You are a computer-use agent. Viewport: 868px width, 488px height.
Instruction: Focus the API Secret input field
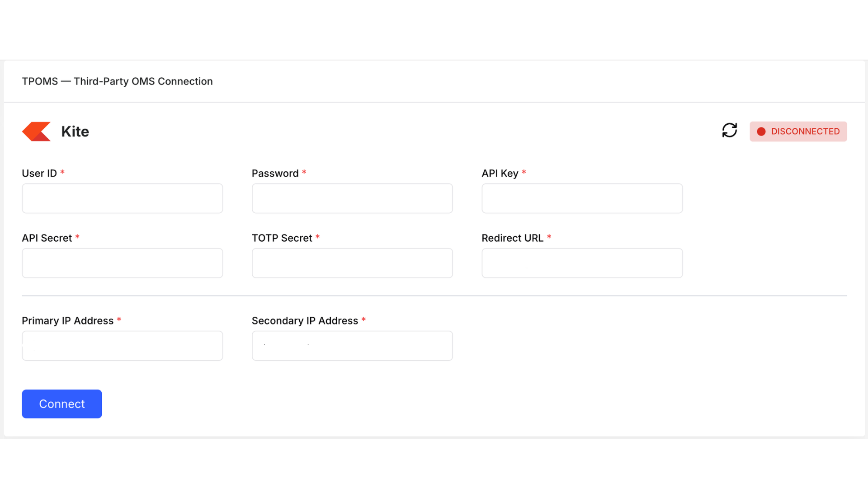(123, 263)
